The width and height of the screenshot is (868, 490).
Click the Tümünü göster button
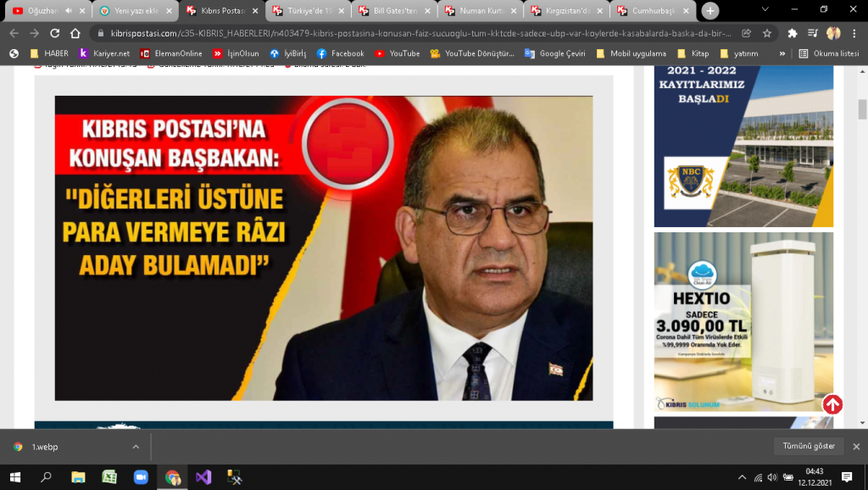pyautogui.click(x=809, y=446)
